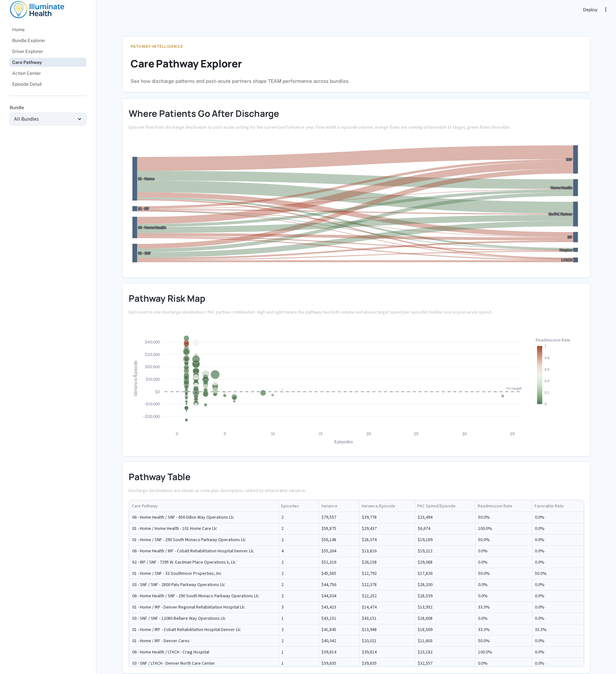The image size is (616, 674).
Task: Select row 33 Southmoor Properties, Inc
Action: click(x=356, y=573)
